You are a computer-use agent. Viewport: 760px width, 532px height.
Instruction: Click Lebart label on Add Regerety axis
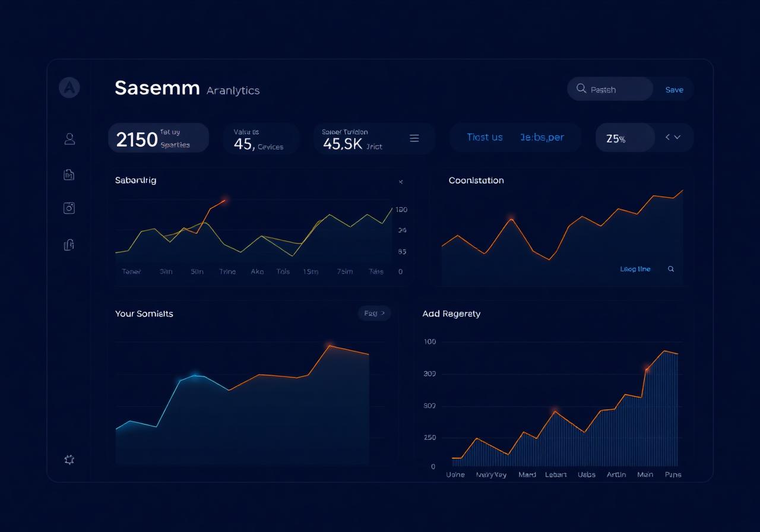[x=556, y=475]
